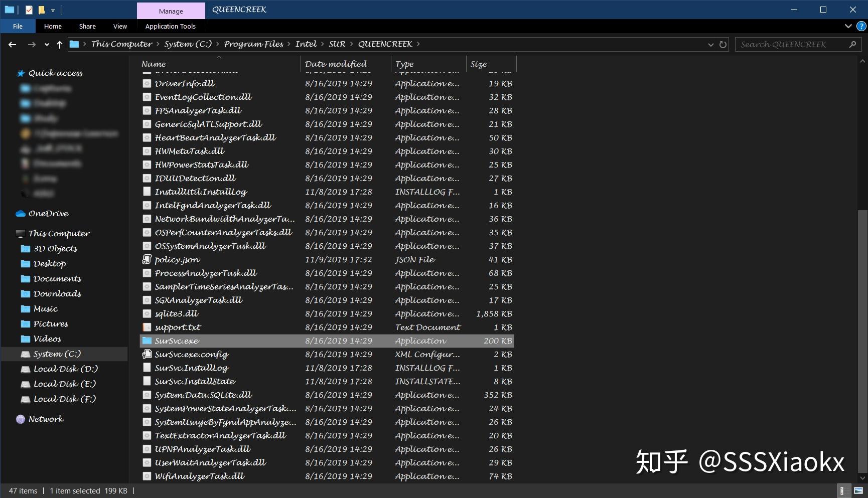The width and height of the screenshot is (868, 498).
Task: Switch to the View ribbon tab
Action: click(x=119, y=26)
